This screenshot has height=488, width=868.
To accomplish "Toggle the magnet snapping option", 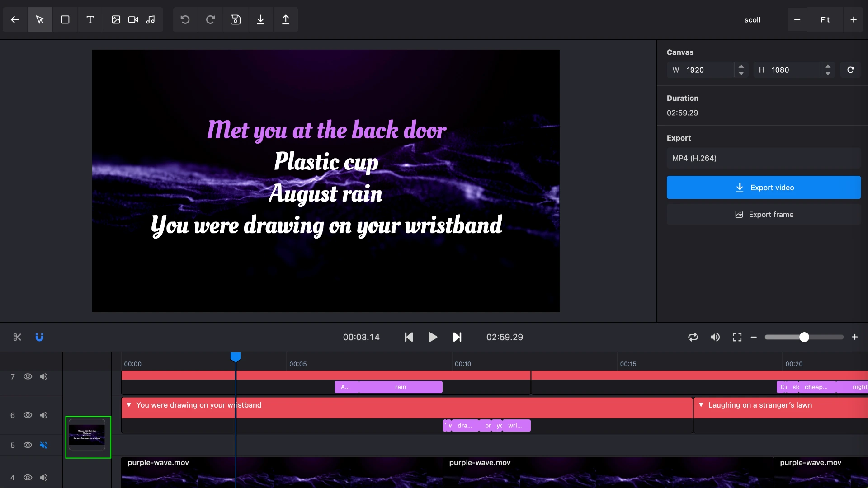I will coord(39,337).
